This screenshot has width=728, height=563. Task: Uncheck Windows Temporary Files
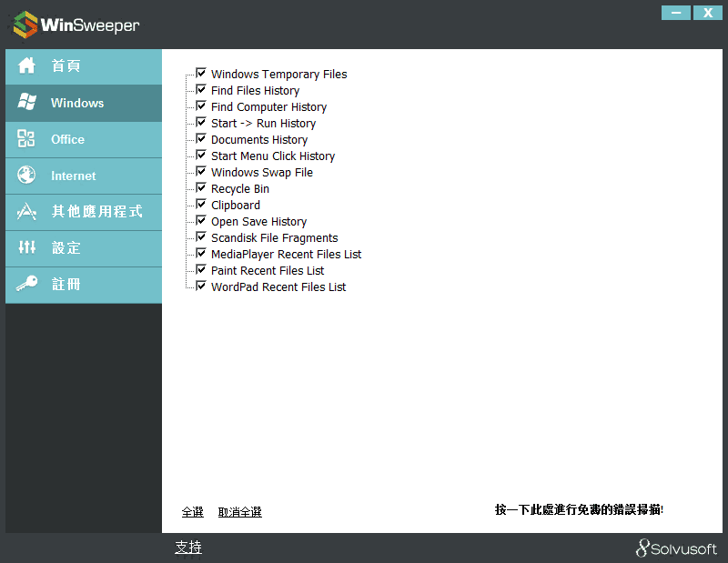point(200,74)
